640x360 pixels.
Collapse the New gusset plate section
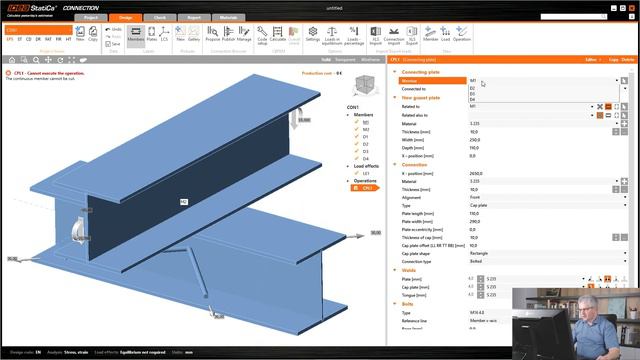pos(395,98)
